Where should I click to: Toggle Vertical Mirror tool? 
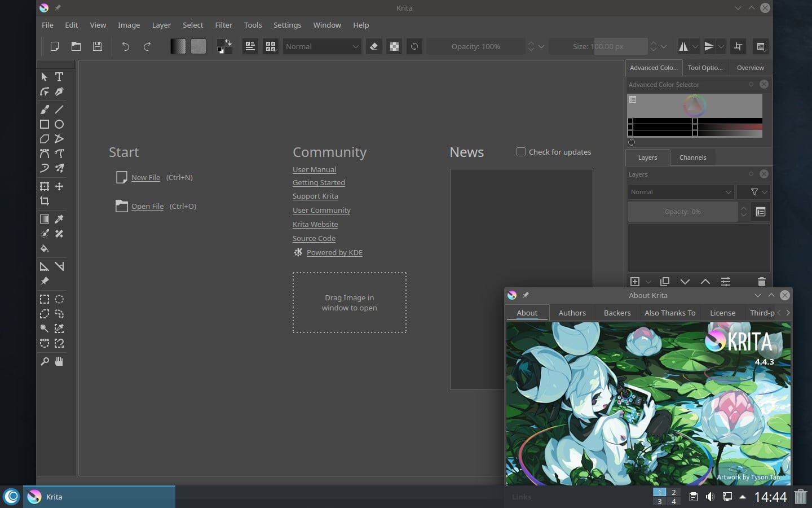tap(709, 46)
